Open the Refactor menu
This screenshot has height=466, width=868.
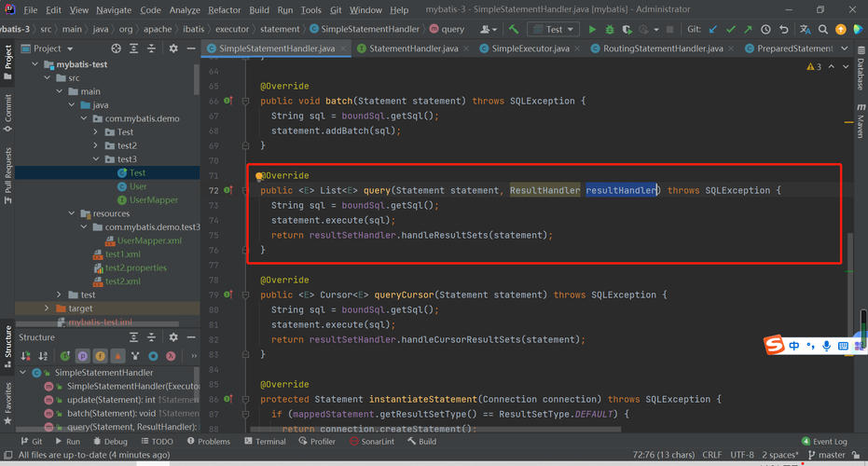click(224, 10)
